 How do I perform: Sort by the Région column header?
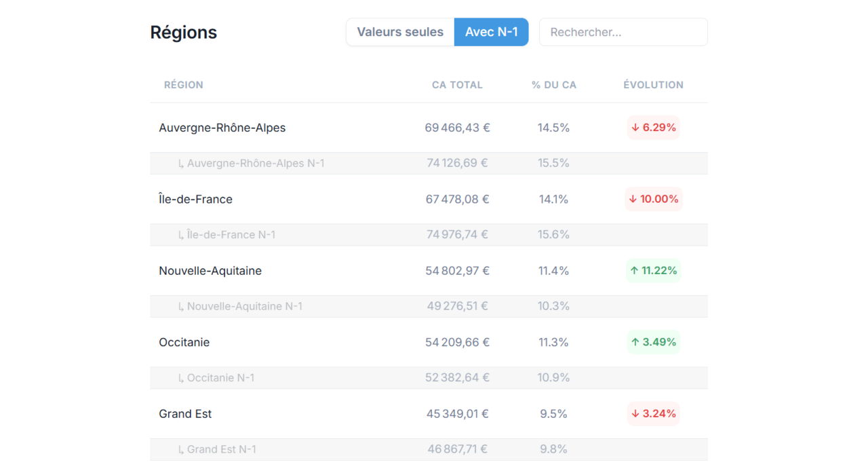[x=184, y=85]
